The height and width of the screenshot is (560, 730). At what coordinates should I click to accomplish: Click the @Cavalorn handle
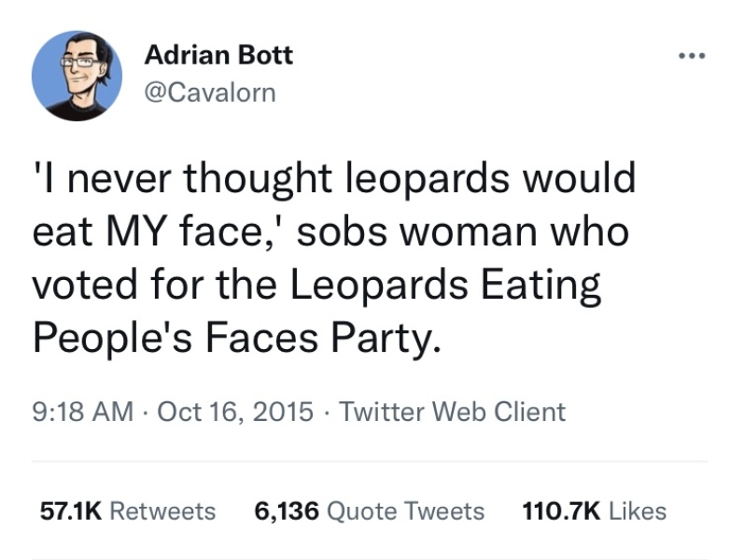click(x=210, y=92)
